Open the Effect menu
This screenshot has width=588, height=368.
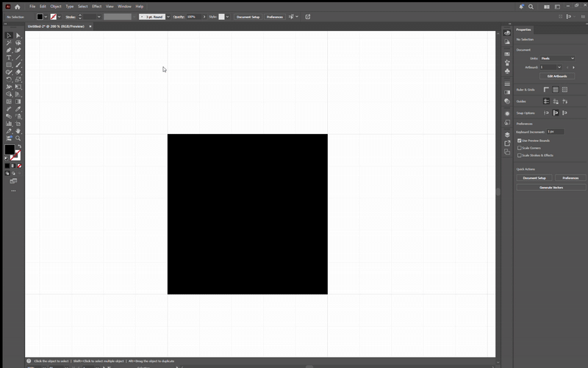click(97, 7)
